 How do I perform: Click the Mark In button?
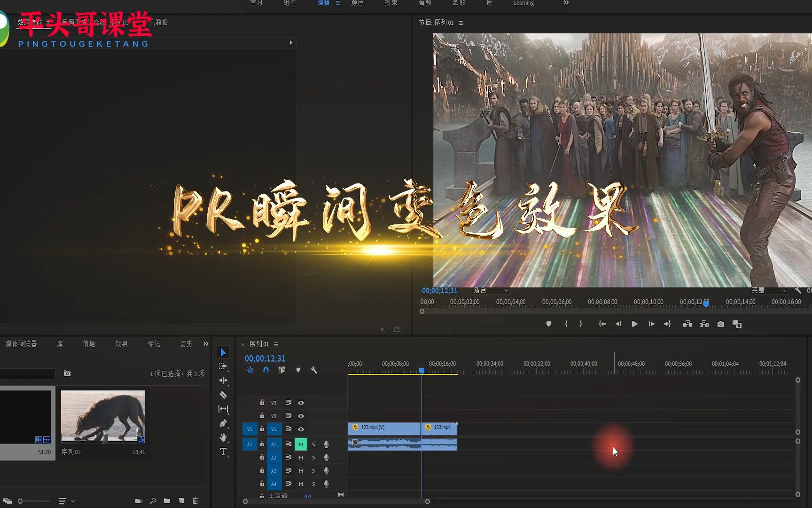pyautogui.click(x=566, y=324)
